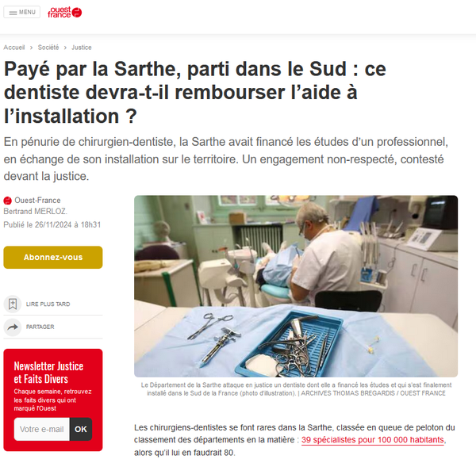Click the Ouest-France author badge icon
This screenshot has width=476, height=463.
click(8, 201)
